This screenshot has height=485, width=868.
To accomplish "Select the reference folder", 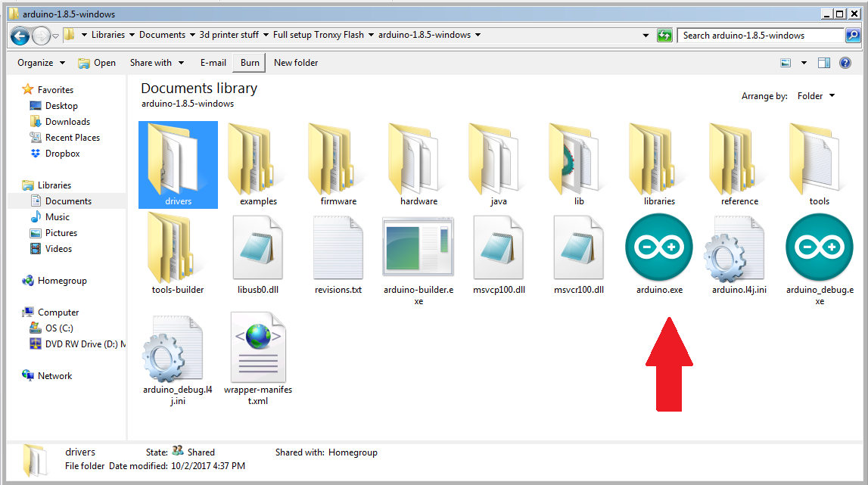I will click(739, 165).
